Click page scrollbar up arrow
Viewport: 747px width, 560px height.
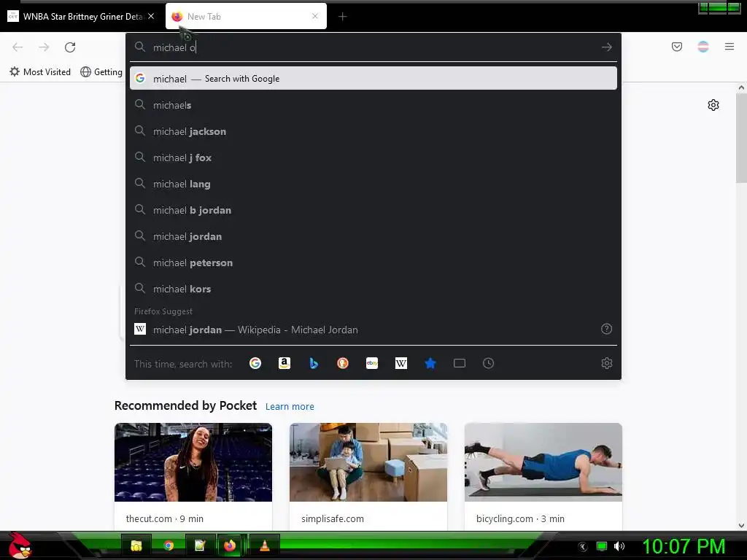tap(741, 87)
